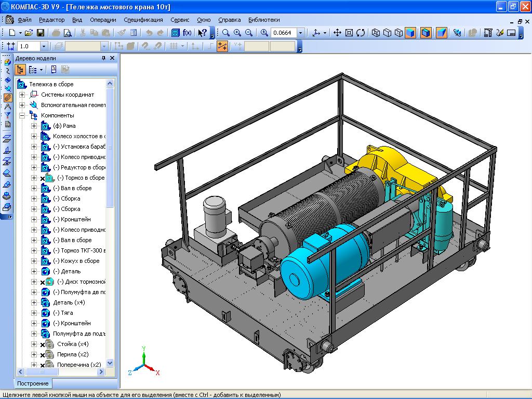Expand the Системы координат tree node
Screen dimensions: 532x399
click(x=22, y=95)
